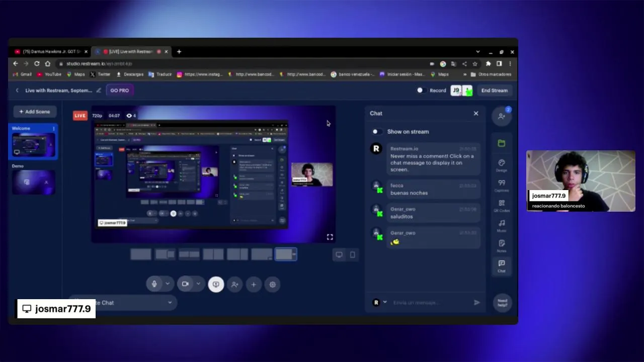Open the Design panel in the sidebar
Viewport: 644px width, 362px height.
(x=502, y=165)
